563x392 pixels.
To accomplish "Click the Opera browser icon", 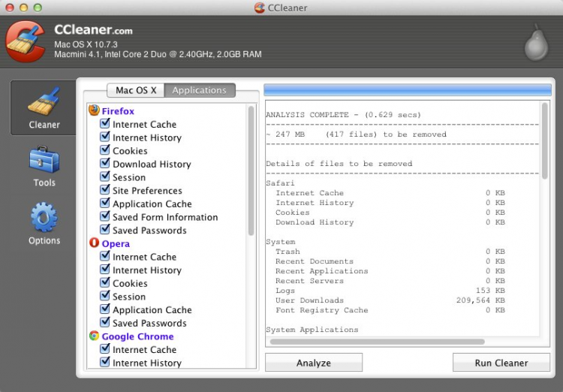I will click(94, 243).
